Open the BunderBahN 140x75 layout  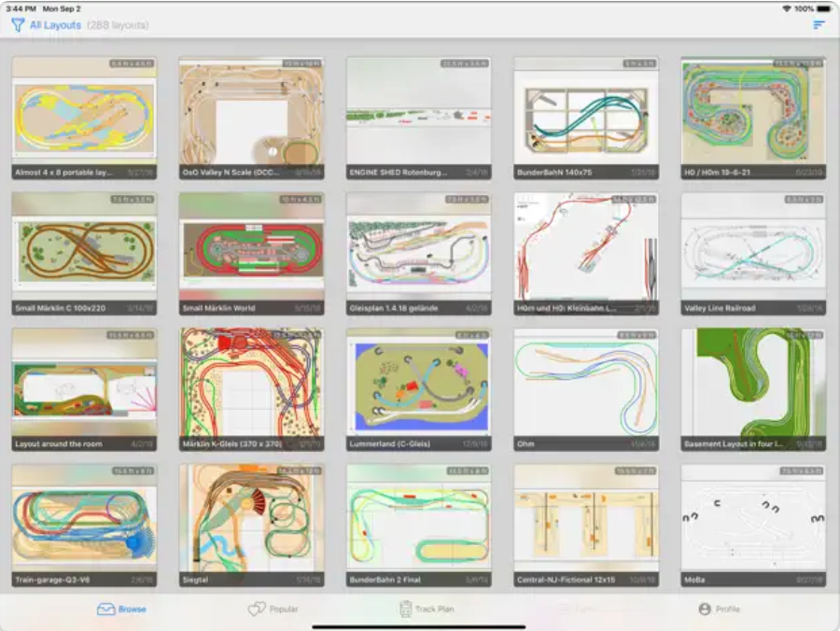click(586, 119)
